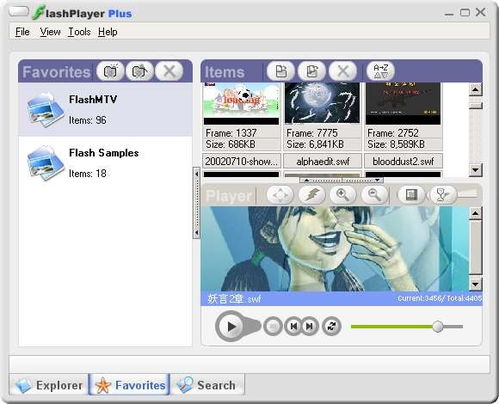Click the blooddust2.swf file label
This screenshot has height=404, width=499.
[x=403, y=161]
